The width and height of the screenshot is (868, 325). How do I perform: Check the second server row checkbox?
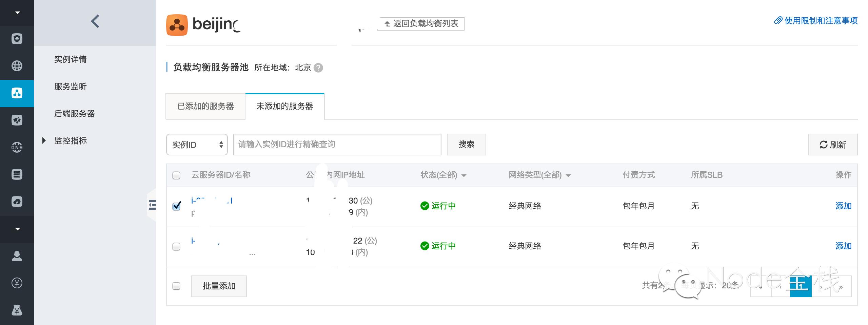[x=176, y=247]
